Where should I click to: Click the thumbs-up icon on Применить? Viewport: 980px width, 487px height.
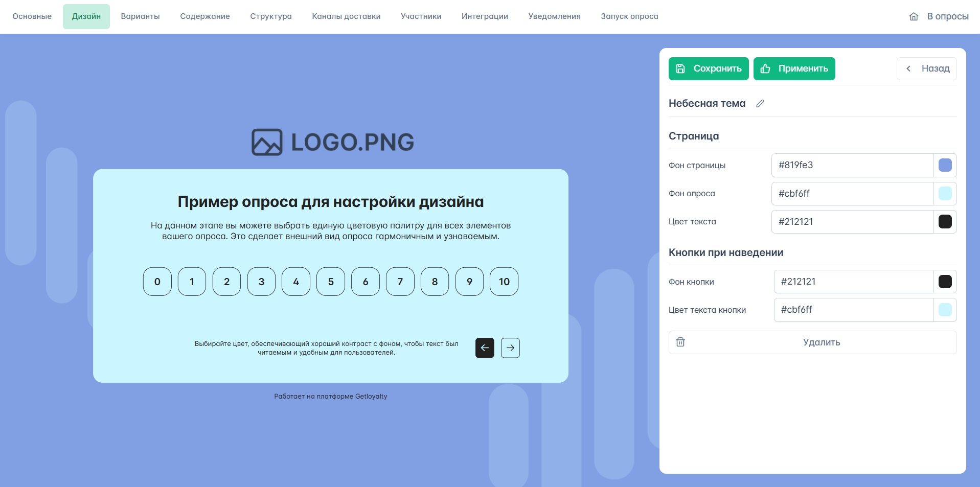(765, 68)
